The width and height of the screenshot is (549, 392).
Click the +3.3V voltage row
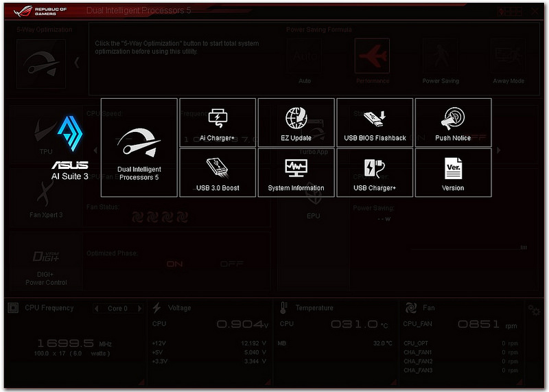click(209, 361)
